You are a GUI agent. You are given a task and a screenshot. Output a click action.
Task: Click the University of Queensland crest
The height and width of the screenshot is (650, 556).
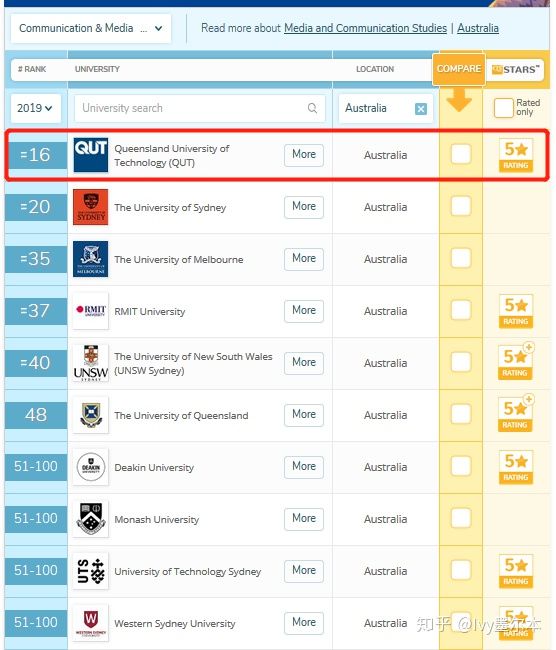(90, 415)
